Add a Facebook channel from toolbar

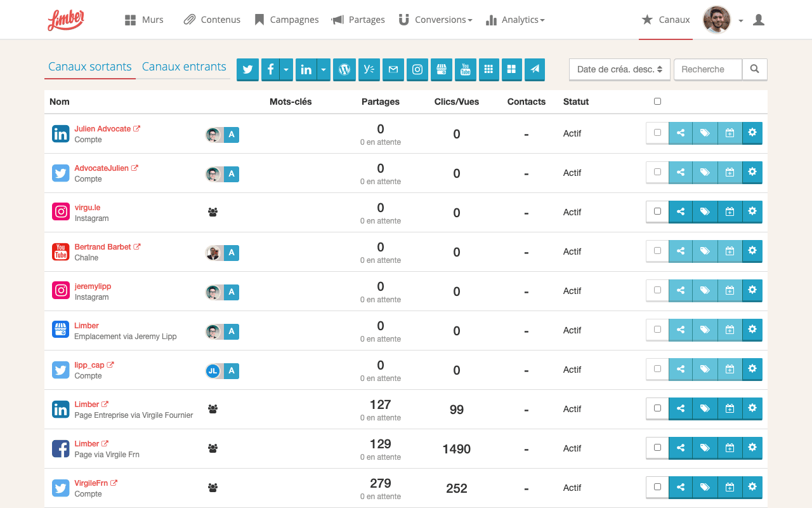coord(270,69)
